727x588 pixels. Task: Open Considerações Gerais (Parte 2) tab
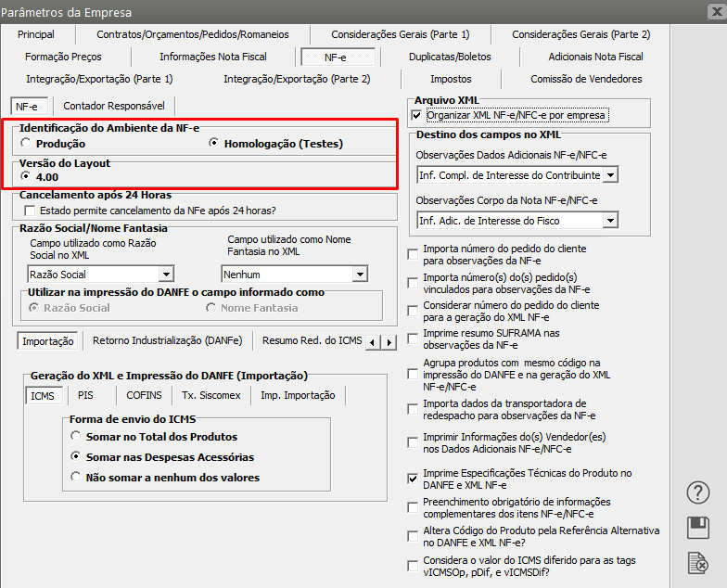pyautogui.click(x=580, y=34)
